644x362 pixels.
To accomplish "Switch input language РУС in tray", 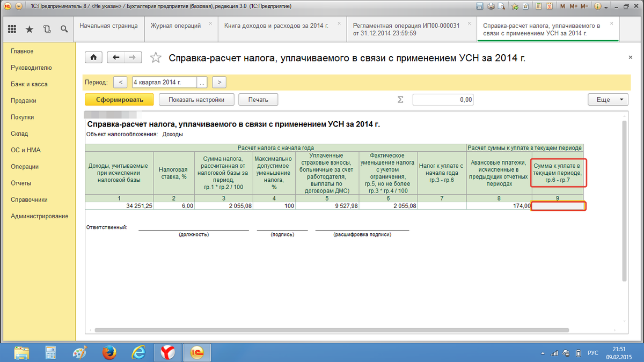I will pyautogui.click(x=593, y=353).
